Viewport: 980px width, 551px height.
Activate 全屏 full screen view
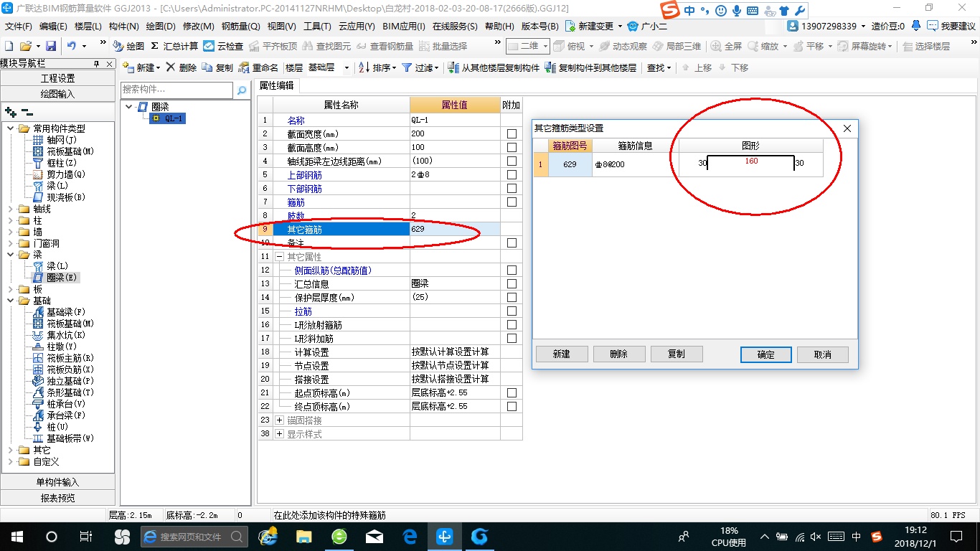click(726, 46)
